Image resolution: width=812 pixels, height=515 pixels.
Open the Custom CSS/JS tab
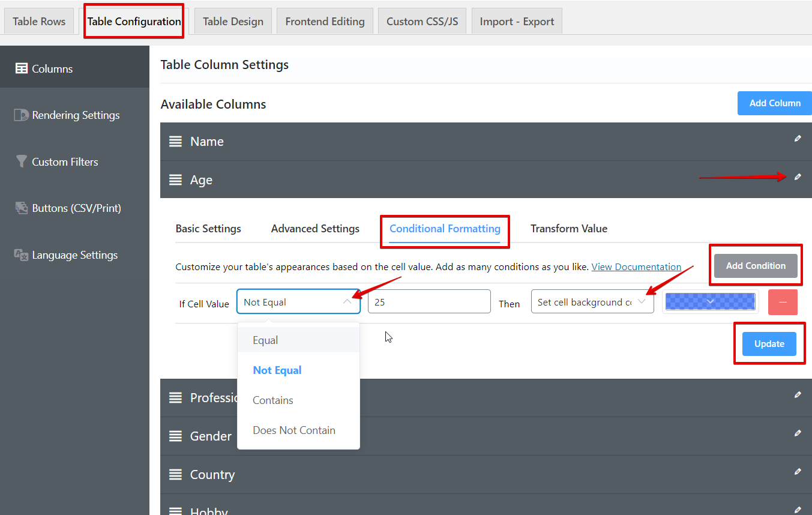click(x=422, y=22)
